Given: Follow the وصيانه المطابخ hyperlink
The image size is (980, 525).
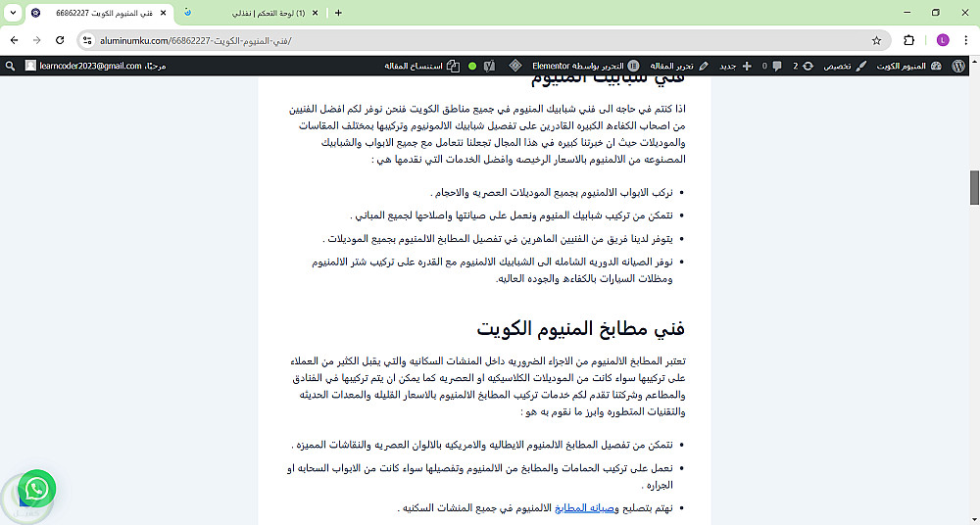Looking at the screenshot, I should 584,508.
